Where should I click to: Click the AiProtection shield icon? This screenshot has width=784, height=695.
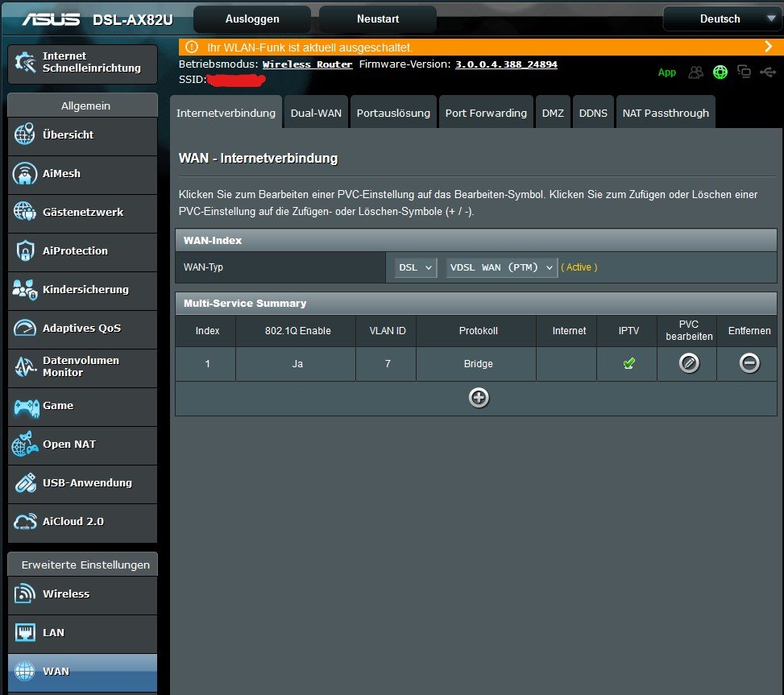25,250
